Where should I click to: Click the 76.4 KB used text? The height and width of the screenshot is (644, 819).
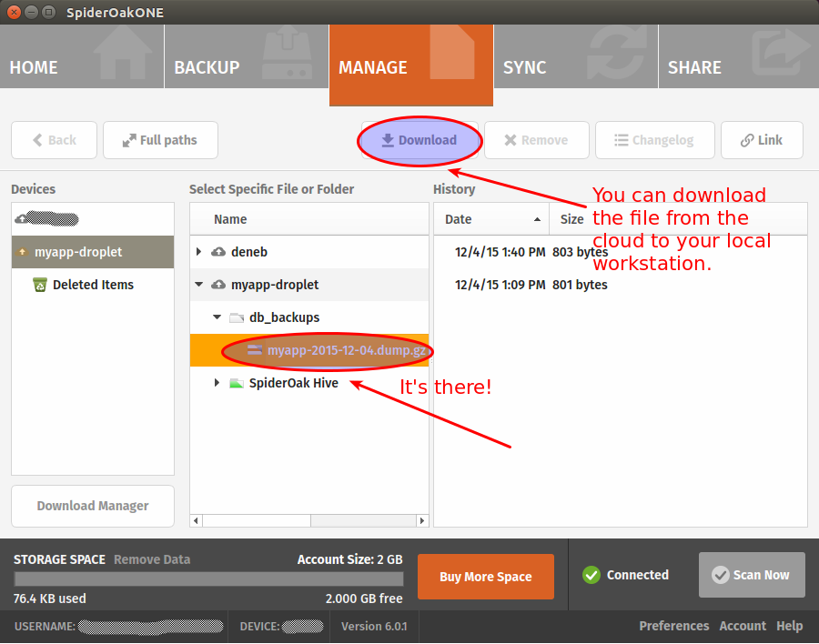pyautogui.click(x=50, y=599)
